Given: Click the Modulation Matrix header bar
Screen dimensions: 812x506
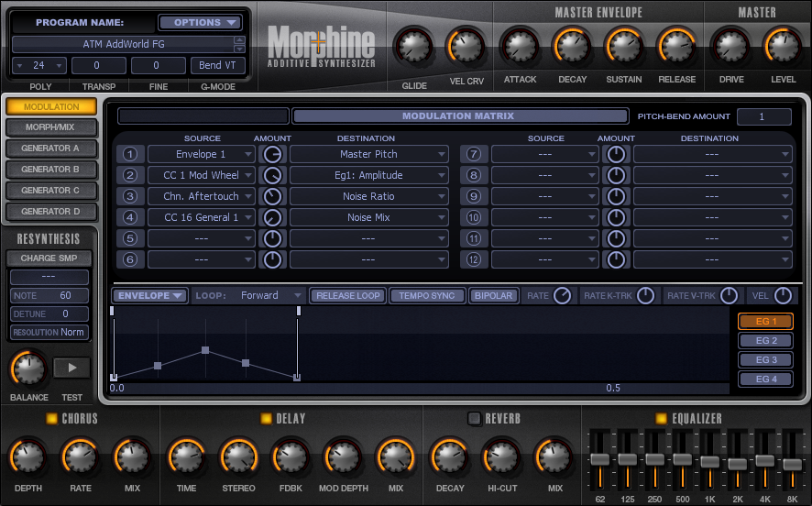Looking at the screenshot, I should [x=460, y=116].
